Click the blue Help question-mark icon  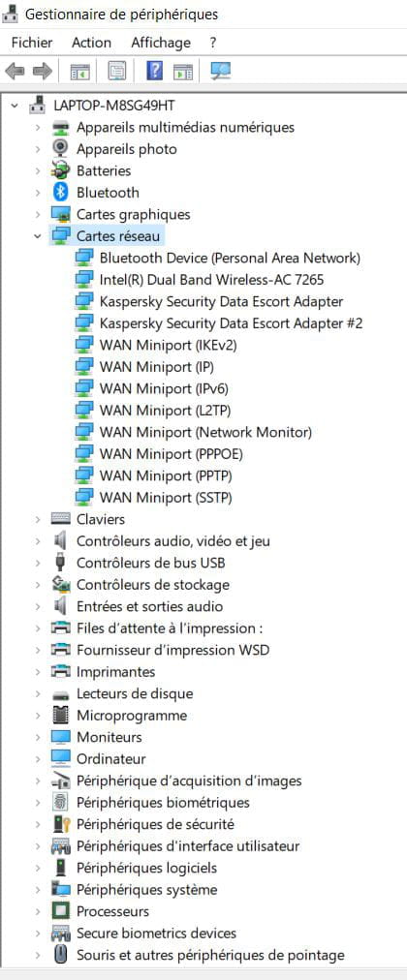coord(154,71)
